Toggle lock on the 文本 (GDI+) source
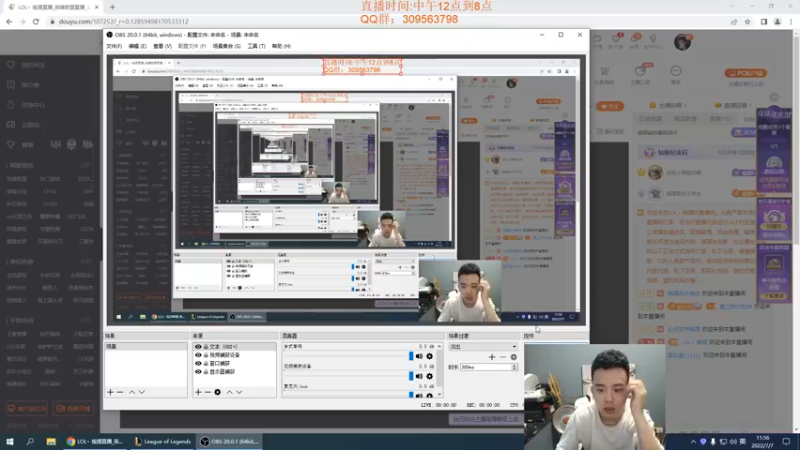Screen dimensions: 800x450 click(x=206, y=346)
